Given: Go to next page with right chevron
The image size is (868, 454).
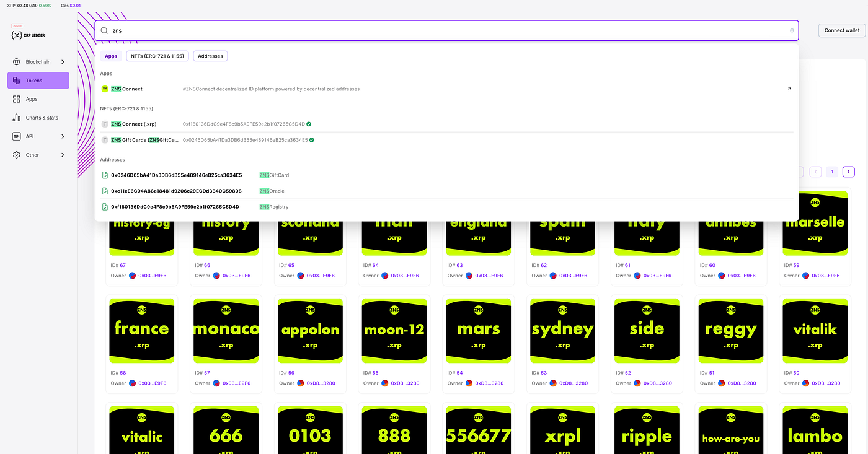Looking at the screenshot, I should [849, 172].
